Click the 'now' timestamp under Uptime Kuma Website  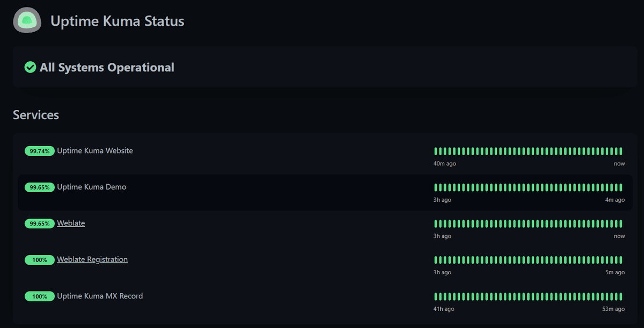(x=619, y=163)
